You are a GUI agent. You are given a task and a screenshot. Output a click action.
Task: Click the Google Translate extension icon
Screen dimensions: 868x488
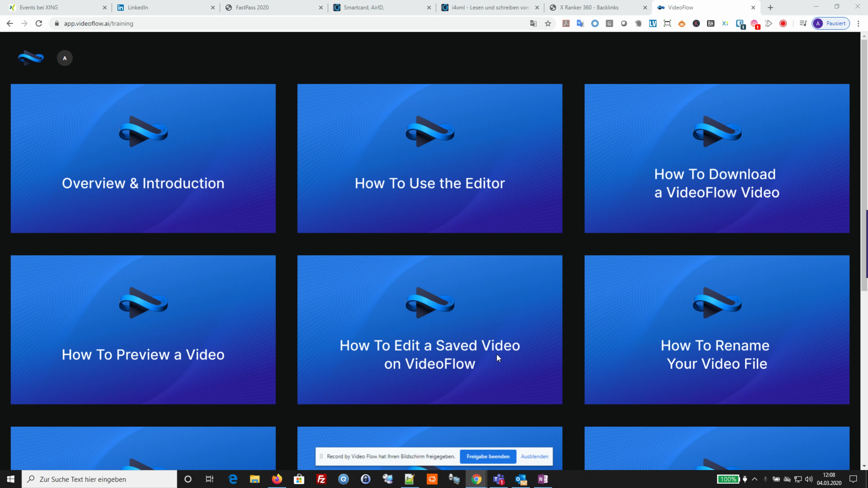[x=580, y=23]
